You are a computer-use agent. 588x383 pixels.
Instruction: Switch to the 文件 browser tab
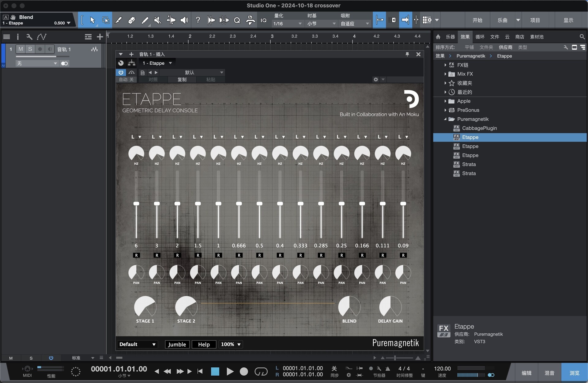(495, 37)
